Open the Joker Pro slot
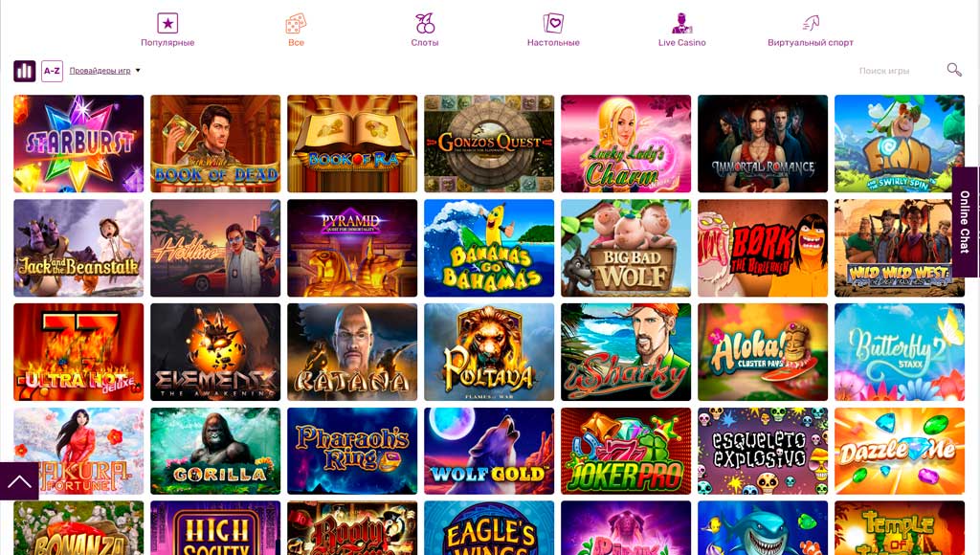Image resolution: width=980 pixels, height=555 pixels. 626,452
